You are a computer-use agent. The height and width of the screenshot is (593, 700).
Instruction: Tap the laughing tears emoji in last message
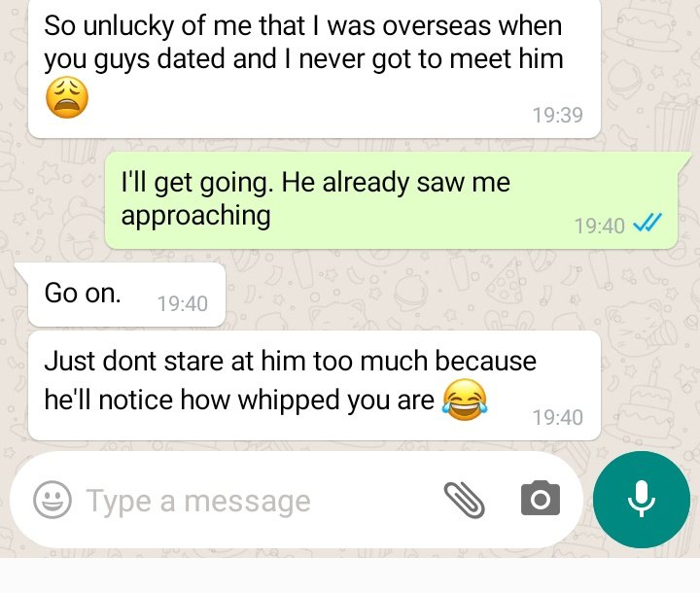(x=465, y=400)
